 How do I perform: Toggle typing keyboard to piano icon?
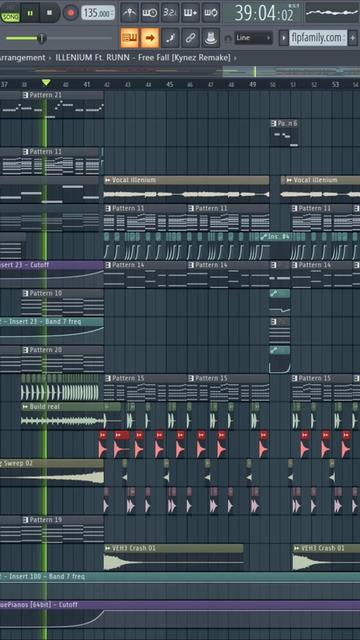pos(129,38)
